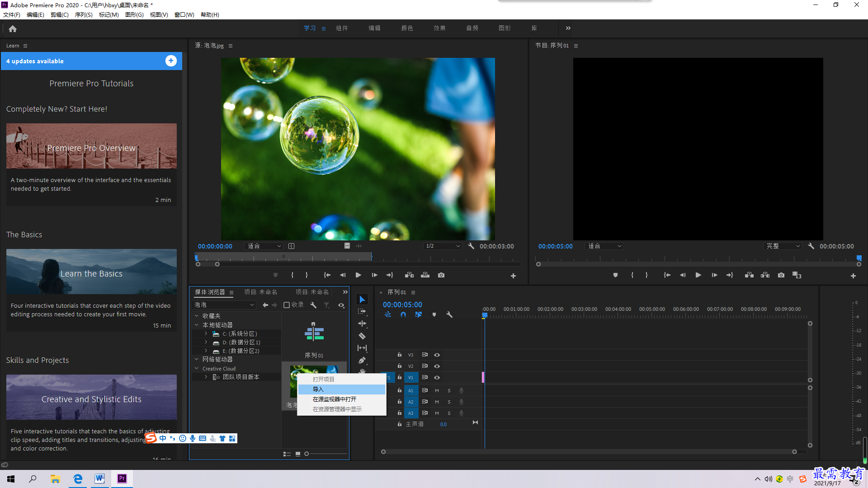
Task: Click Extract button in program monitor
Action: click(765, 275)
